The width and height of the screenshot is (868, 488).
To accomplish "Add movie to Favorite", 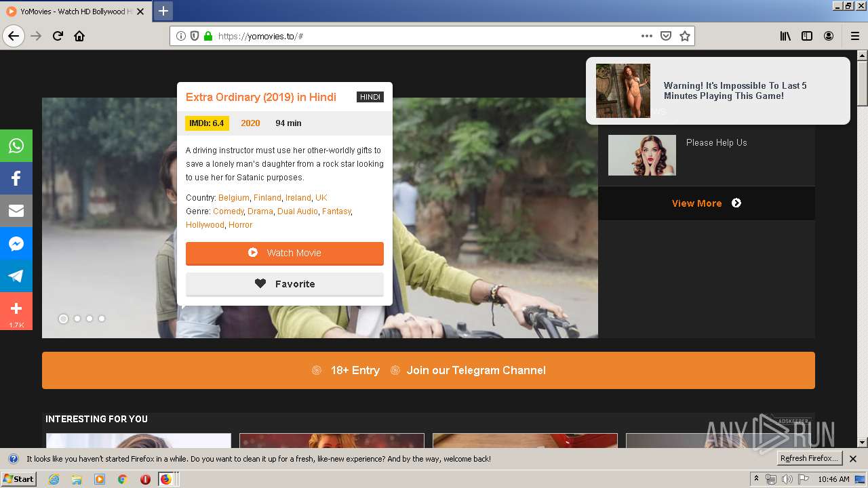I will [285, 284].
